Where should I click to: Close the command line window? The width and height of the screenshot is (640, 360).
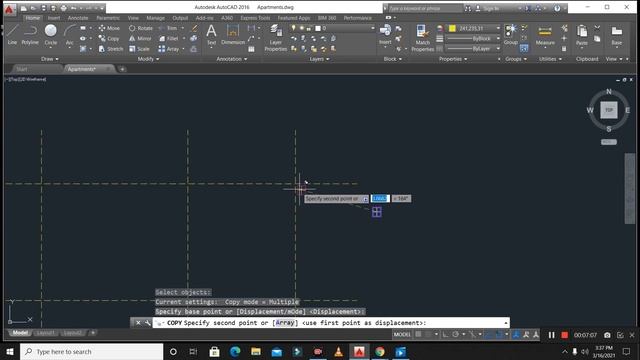[x=138, y=322]
